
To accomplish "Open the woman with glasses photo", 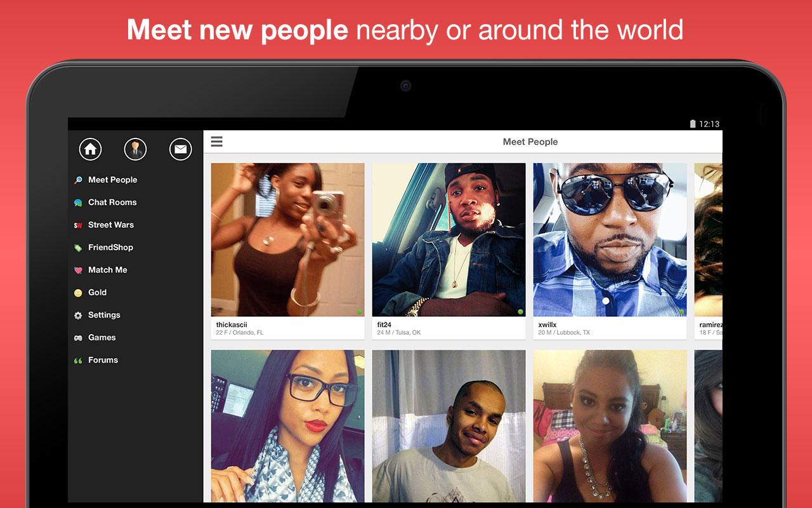I will pos(288,426).
